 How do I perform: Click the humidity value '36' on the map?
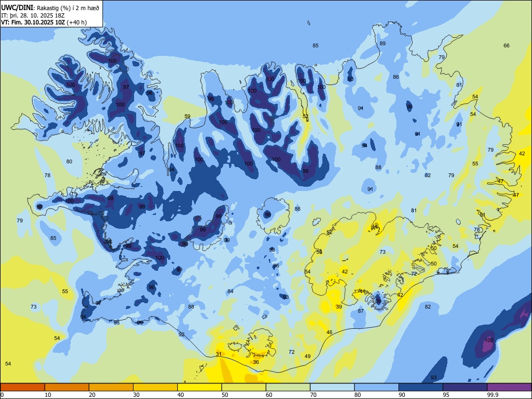pos(256,362)
